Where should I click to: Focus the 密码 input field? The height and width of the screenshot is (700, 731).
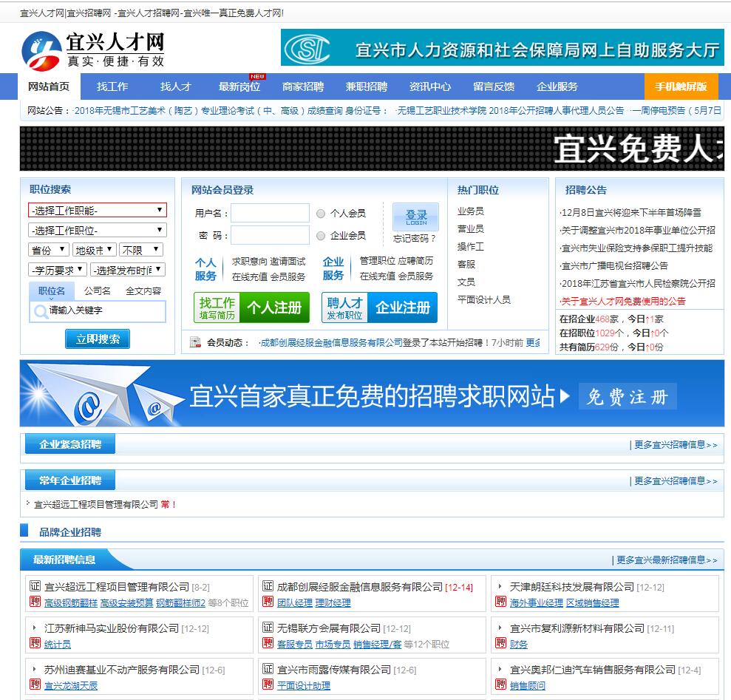(270, 235)
